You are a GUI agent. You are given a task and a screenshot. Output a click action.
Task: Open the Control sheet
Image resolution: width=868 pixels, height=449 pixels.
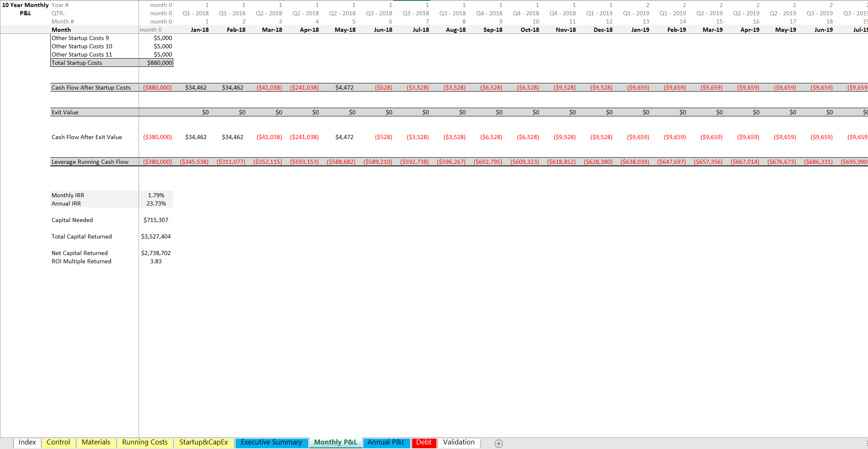click(x=59, y=442)
